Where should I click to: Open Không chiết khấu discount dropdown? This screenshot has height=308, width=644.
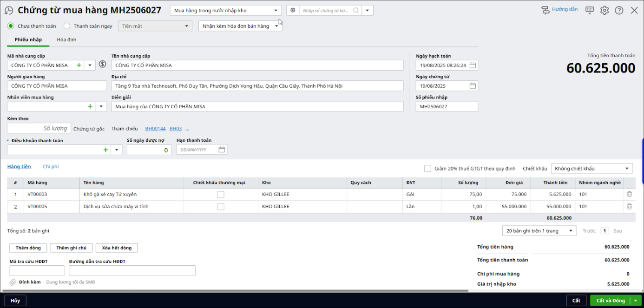click(591, 168)
